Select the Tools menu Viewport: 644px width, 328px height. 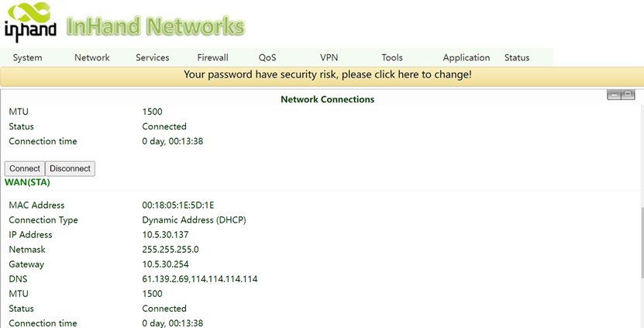coord(392,57)
